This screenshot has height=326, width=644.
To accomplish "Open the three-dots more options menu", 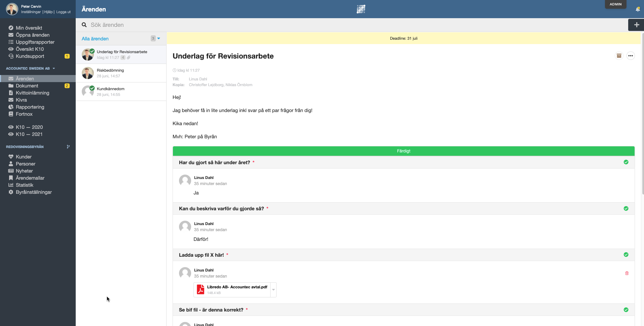I will coord(631,56).
